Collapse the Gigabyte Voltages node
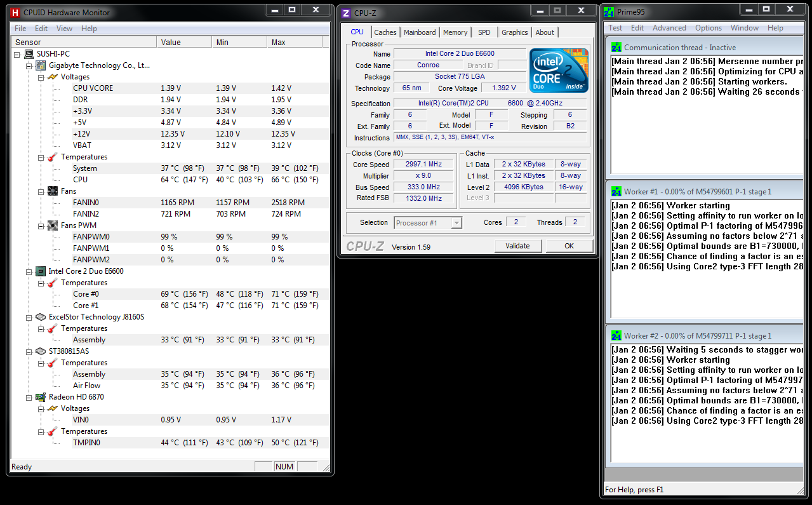Viewport: 812px width, 505px height. (41, 77)
